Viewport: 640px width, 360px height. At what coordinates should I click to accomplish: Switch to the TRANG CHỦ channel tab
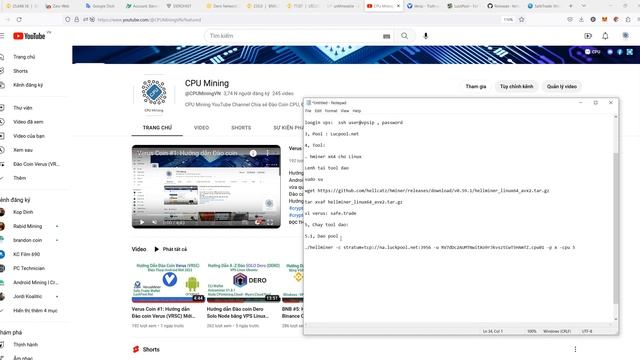[157, 128]
